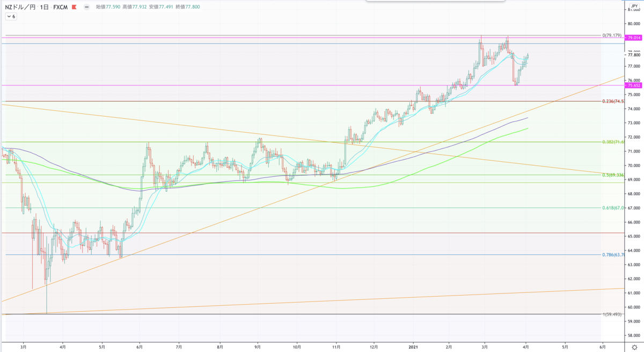Click the 2021 label on time axis

point(414,348)
